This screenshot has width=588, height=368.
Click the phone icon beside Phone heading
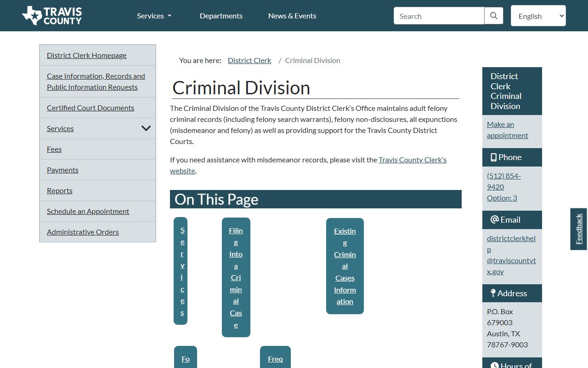(x=493, y=157)
